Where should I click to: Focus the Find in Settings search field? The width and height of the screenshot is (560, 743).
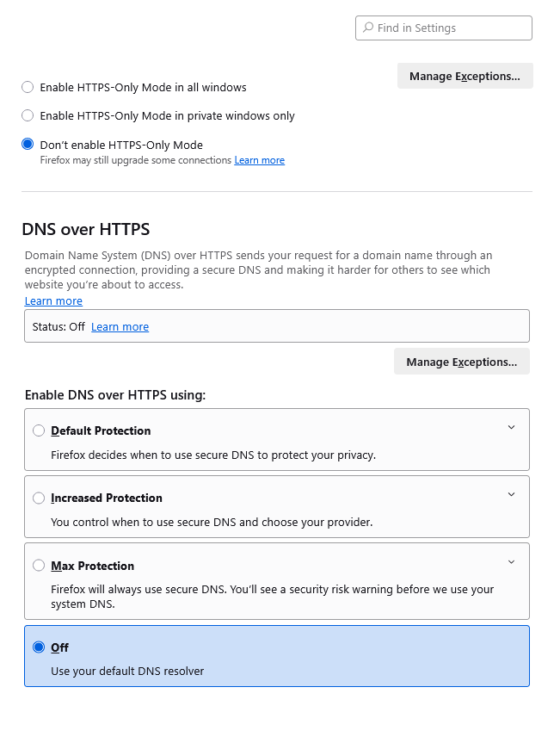(444, 28)
